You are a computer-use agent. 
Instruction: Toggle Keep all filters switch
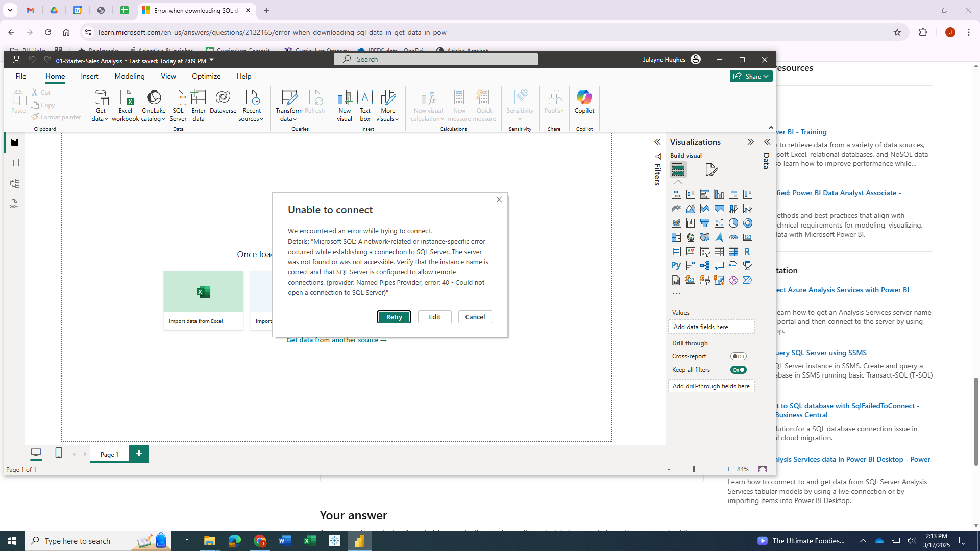click(x=738, y=370)
